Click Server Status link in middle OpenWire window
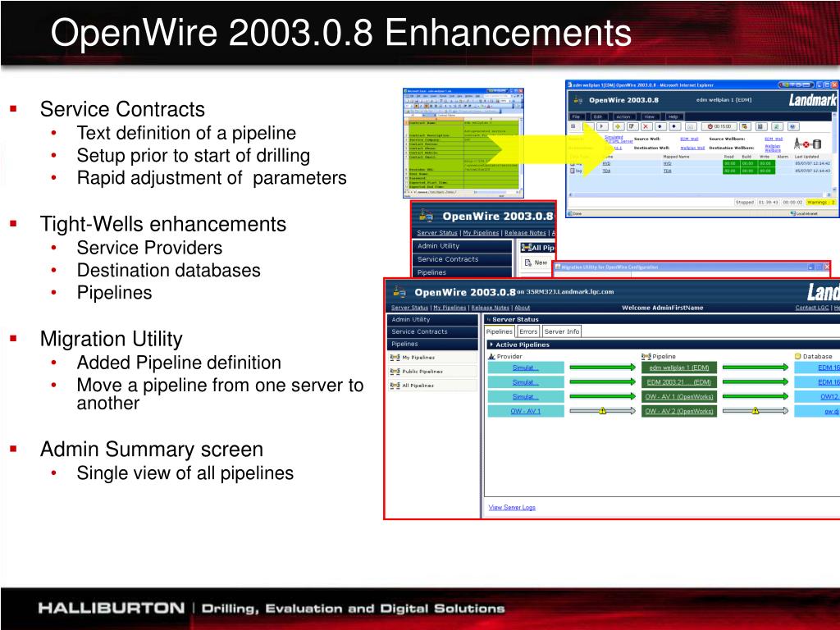The width and height of the screenshot is (840, 630). pos(437,232)
